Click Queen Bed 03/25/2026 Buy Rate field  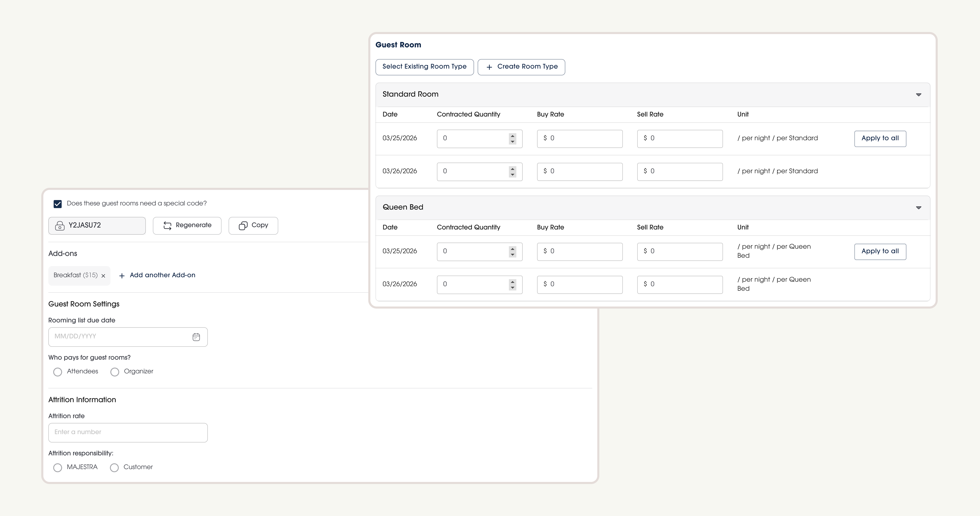(x=580, y=252)
